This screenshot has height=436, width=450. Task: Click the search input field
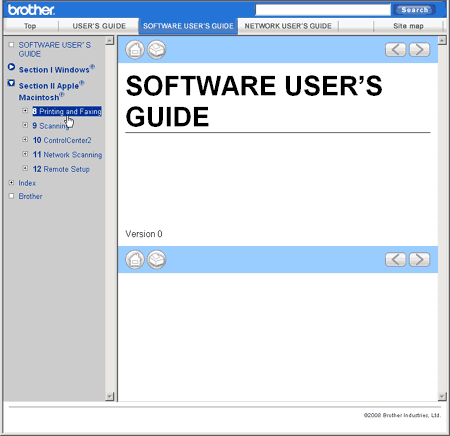point(323,10)
